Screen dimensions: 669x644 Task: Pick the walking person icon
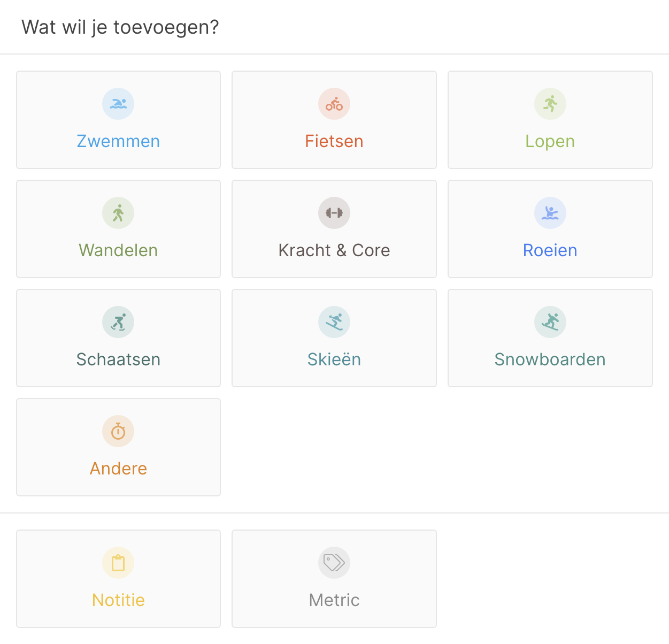click(118, 213)
